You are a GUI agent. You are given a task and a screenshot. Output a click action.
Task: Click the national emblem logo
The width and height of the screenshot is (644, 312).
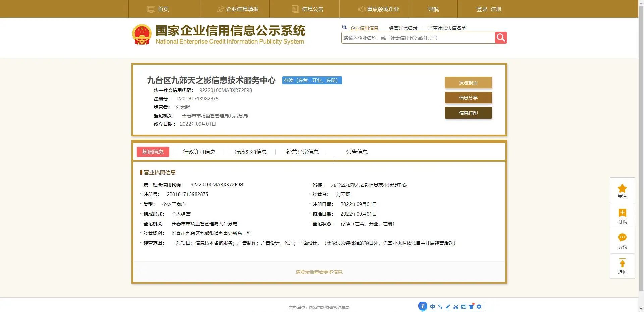point(142,34)
